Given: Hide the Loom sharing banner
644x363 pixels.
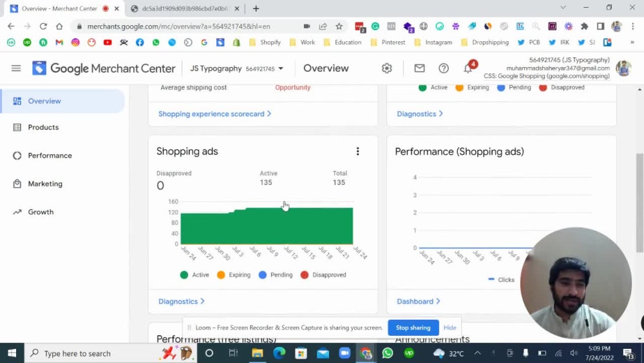Looking at the screenshot, I should click(450, 328).
